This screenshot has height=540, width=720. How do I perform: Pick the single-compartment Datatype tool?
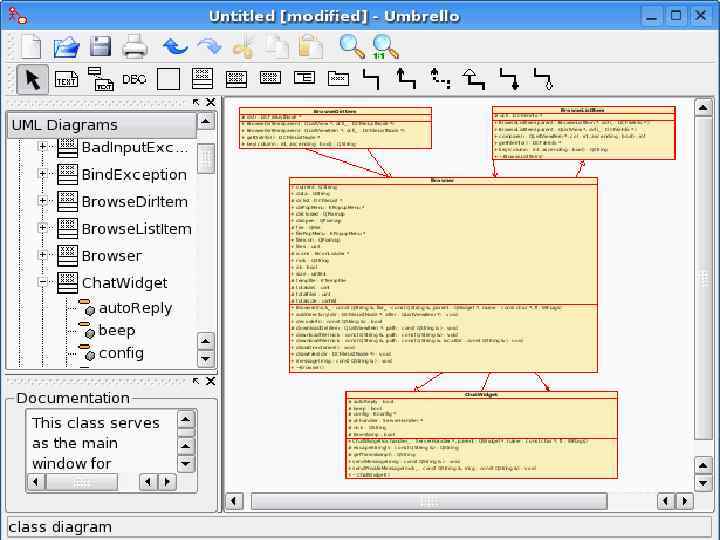[x=270, y=77]
